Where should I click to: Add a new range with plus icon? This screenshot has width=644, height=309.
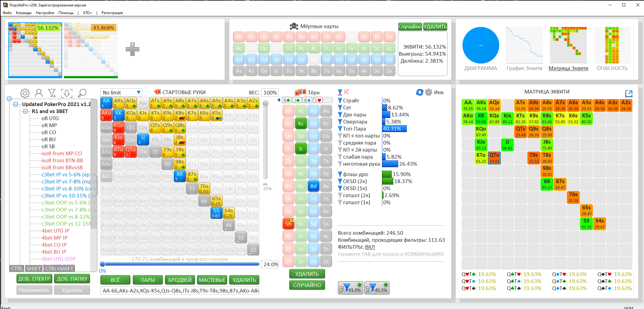(133, 49)
